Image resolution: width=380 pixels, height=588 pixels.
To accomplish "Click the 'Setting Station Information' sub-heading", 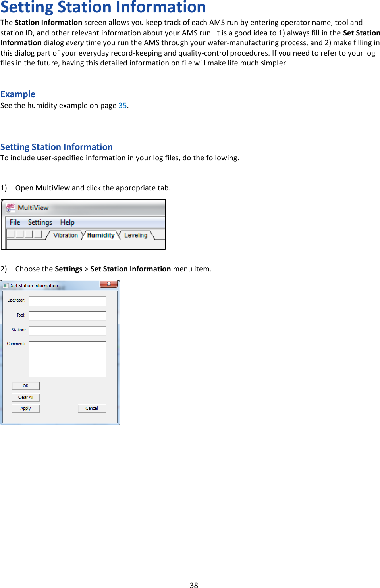I will (56, 147).
